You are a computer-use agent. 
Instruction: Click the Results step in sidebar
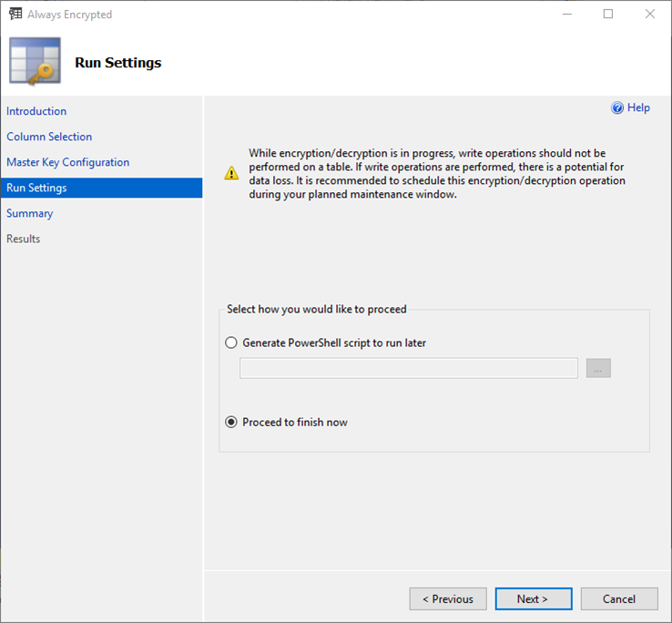click(x=24, y=239)
